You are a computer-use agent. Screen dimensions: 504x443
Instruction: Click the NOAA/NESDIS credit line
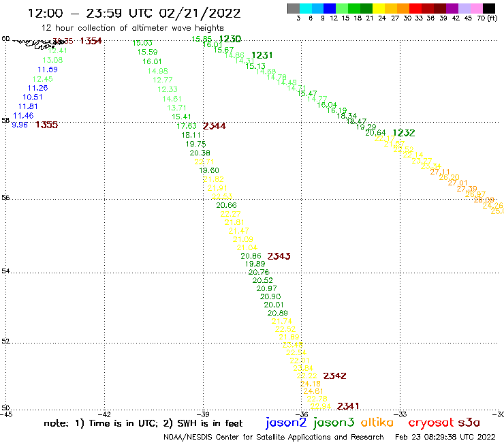coord(274,437)
